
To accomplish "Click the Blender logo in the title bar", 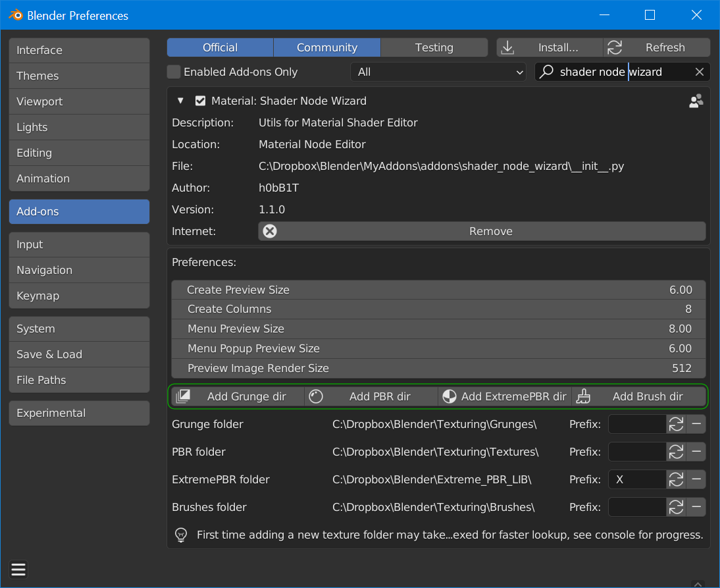I will pyautogui.click(x=16, y=15).
